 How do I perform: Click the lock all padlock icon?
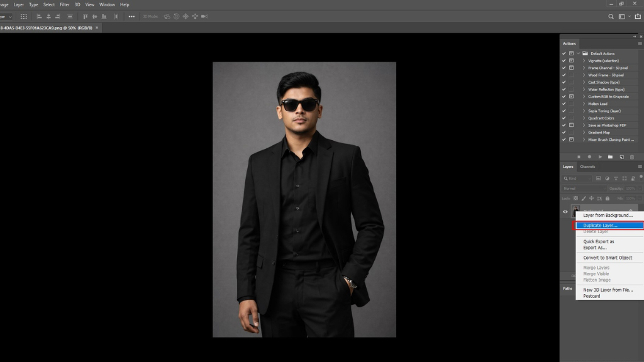coord(608,198)
